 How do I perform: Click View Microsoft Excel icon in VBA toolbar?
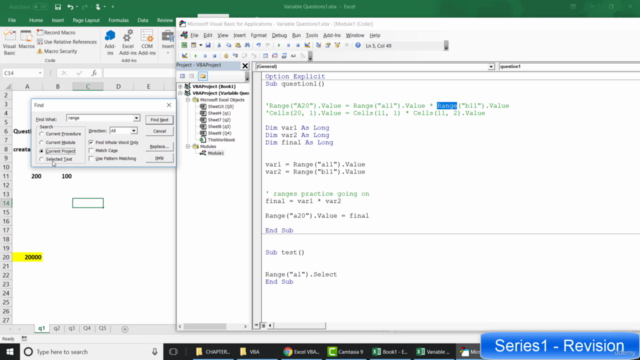tap(184, 45)
